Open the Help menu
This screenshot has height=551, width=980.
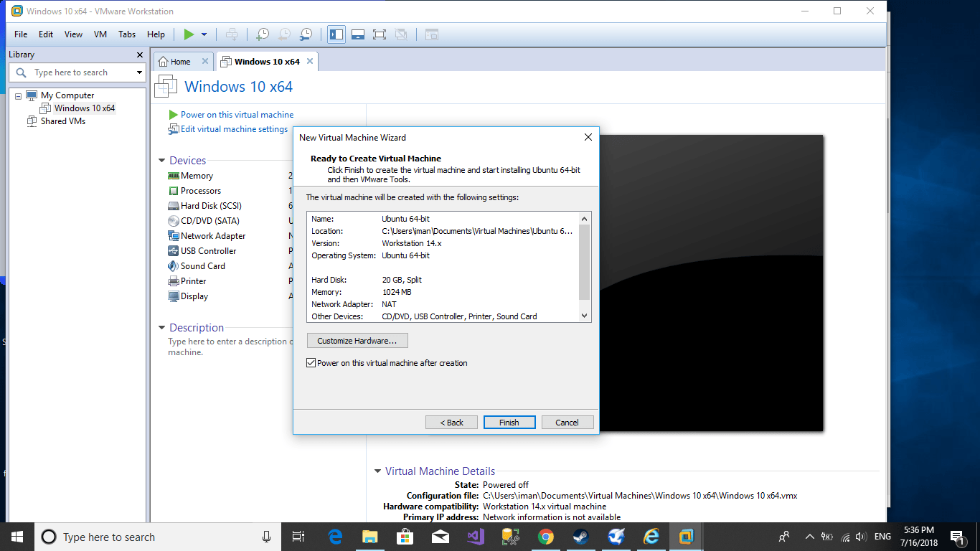(x=156, y=34)
